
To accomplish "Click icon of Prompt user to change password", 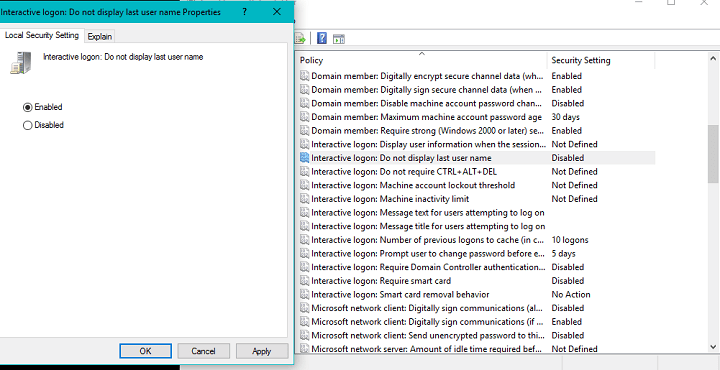I will click(304, 253).
